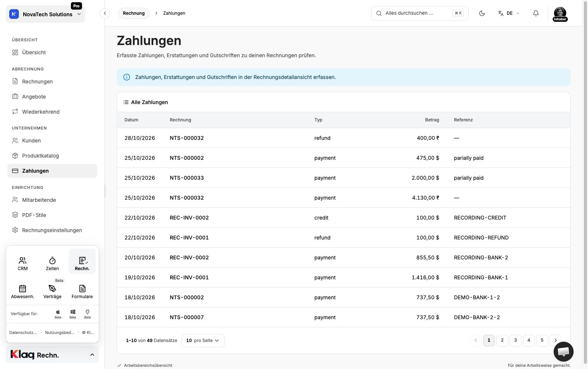The image size is (588, 369).
Task: Open PDF-Stile in the sidebar
Action: tap(52, 215)
